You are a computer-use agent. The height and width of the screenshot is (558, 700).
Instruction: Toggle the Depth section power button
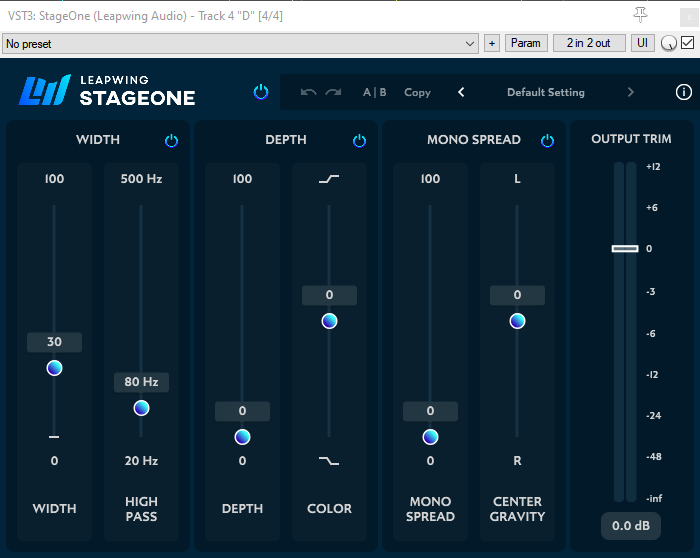click(359, 141)
